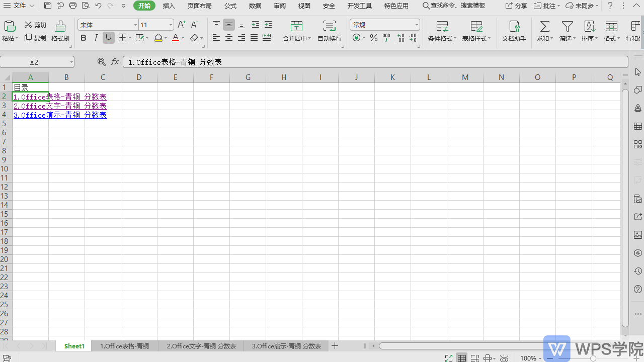Open the 文件 file menu
The height and width of the screenshot is (362, 644).
[19, 6]
